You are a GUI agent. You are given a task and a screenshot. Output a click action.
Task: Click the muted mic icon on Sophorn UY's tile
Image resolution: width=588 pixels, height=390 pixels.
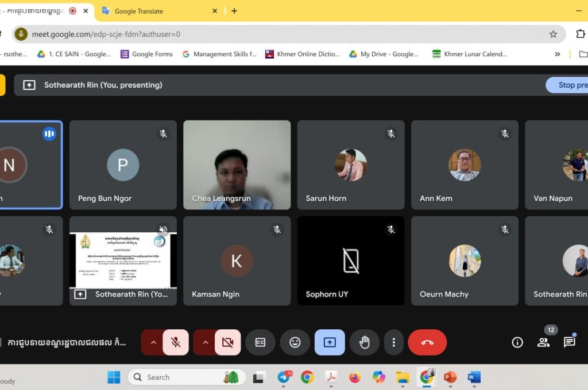pos(391,229)
